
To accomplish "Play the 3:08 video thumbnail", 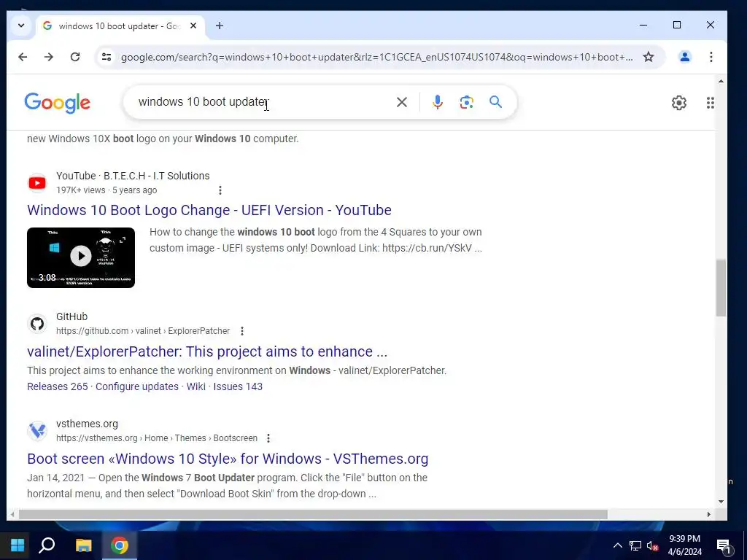I will click(81, 257).
